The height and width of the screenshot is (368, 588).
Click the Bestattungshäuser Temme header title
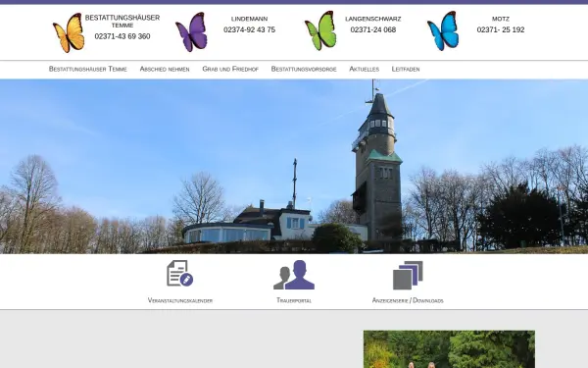(x=122, y=21)
